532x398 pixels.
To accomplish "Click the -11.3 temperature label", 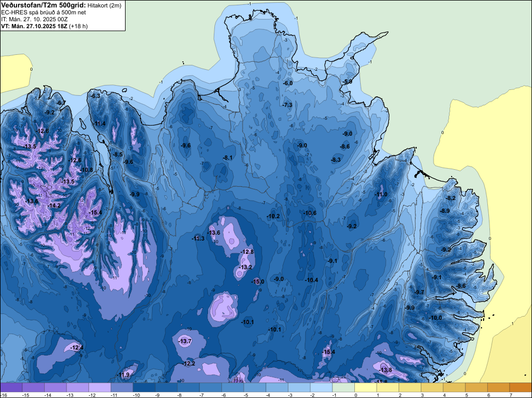I will pyautogui.click(x=198, y=238).
